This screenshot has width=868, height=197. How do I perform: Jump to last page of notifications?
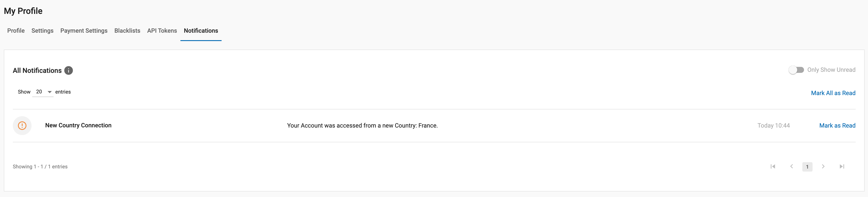(842, 167)
